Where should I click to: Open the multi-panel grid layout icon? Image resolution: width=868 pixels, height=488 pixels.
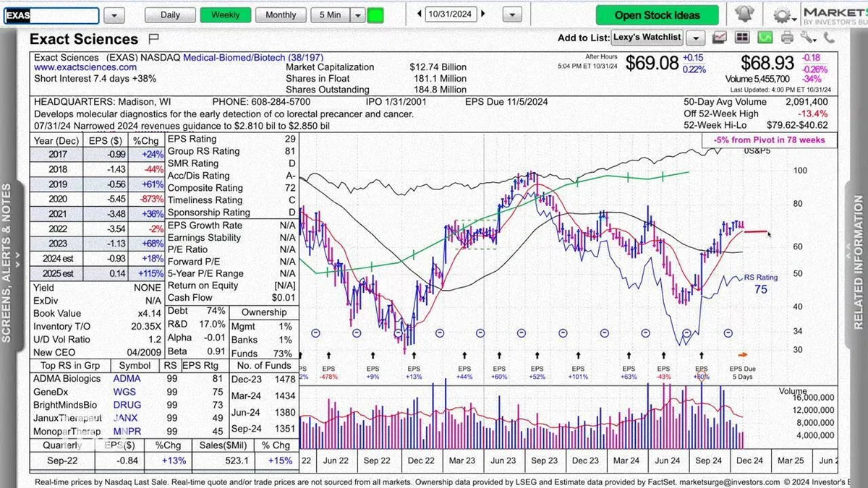pos(742,38)
